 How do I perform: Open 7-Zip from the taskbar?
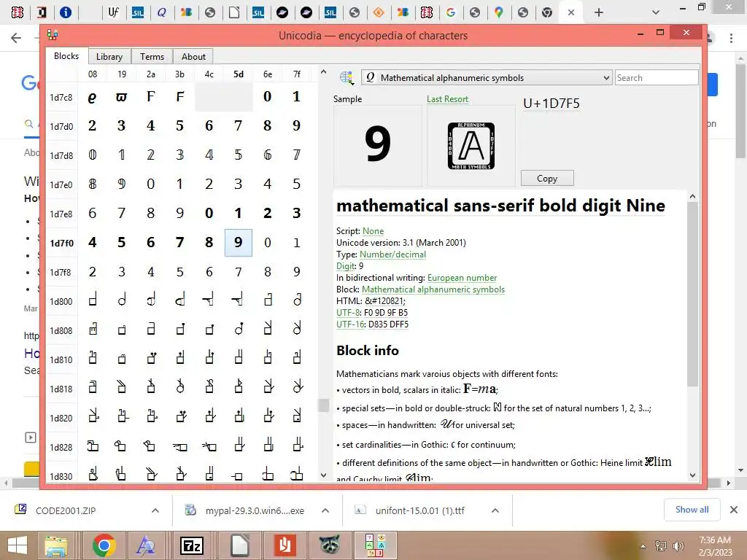[192, 545]
